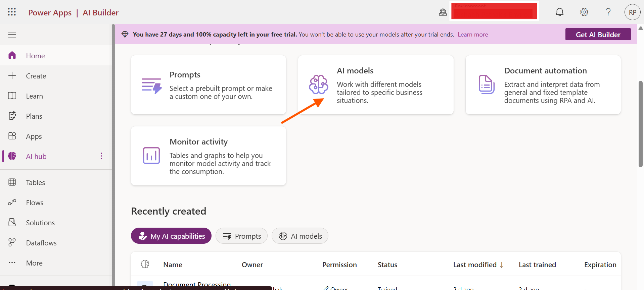Click the Document automation card icon

[486, 84]
